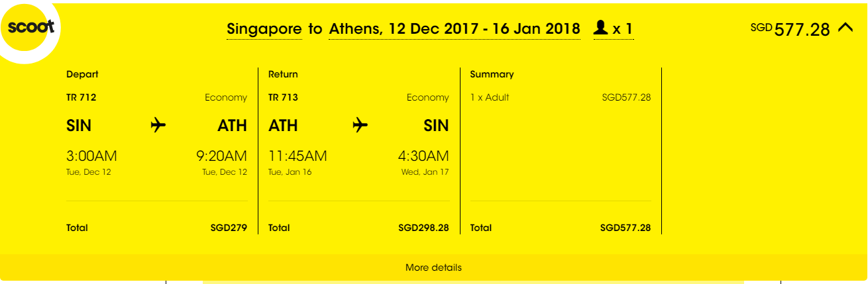Open the passenger count icon
The height and width of the screenshot is (284, 868).
click(x=601, y=28)
